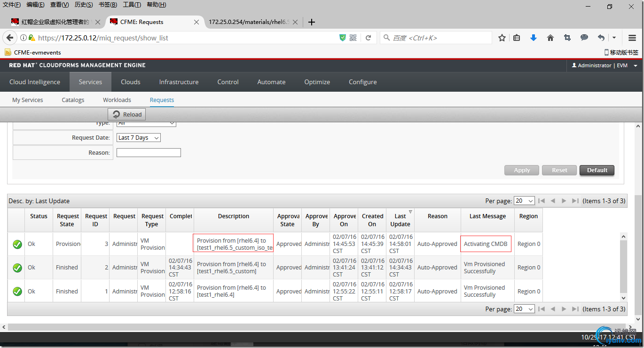This screenshot has width=644, height=348.
Task: Show site info icon in address bar
Action: coord(24,38)
